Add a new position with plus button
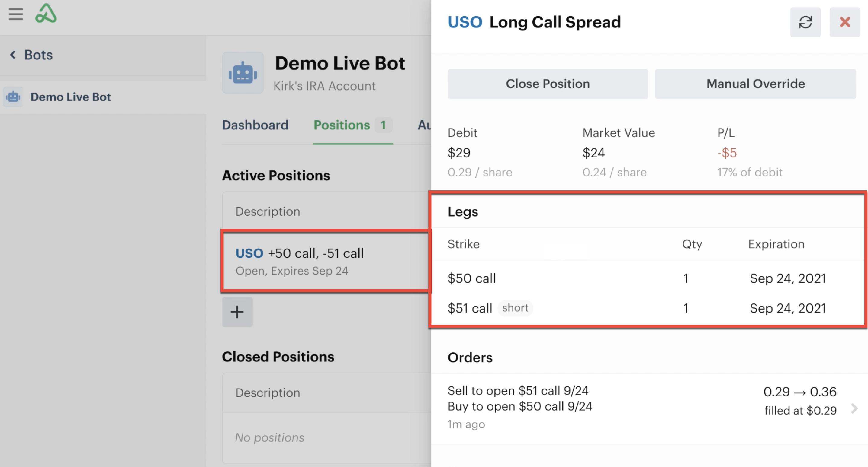This screenshot has width=868, height=467. 237,312
